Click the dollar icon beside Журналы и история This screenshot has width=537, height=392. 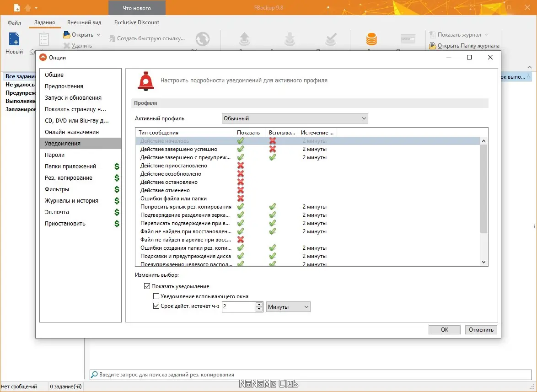pos(117,201)
